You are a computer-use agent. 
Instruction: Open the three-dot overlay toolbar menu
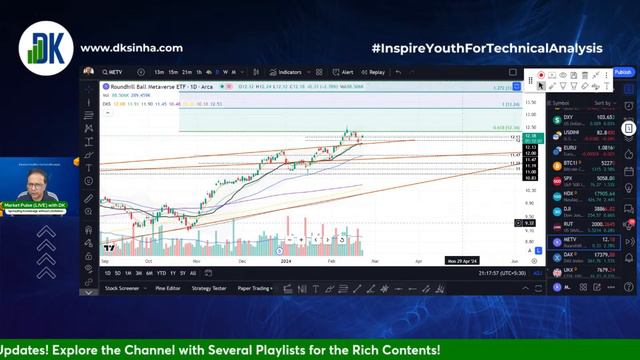[607, 75]
